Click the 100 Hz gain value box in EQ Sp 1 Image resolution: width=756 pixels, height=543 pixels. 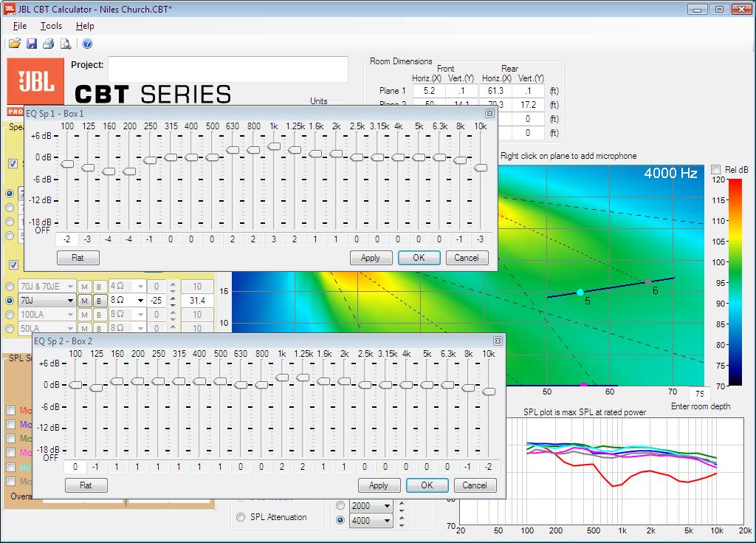[x=67, y=239]
